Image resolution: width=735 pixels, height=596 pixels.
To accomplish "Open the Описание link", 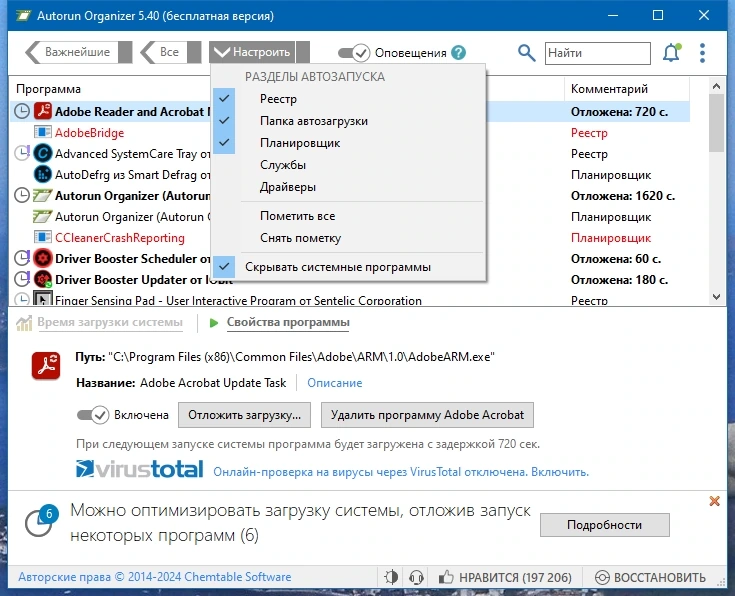I will coord(335,383).
